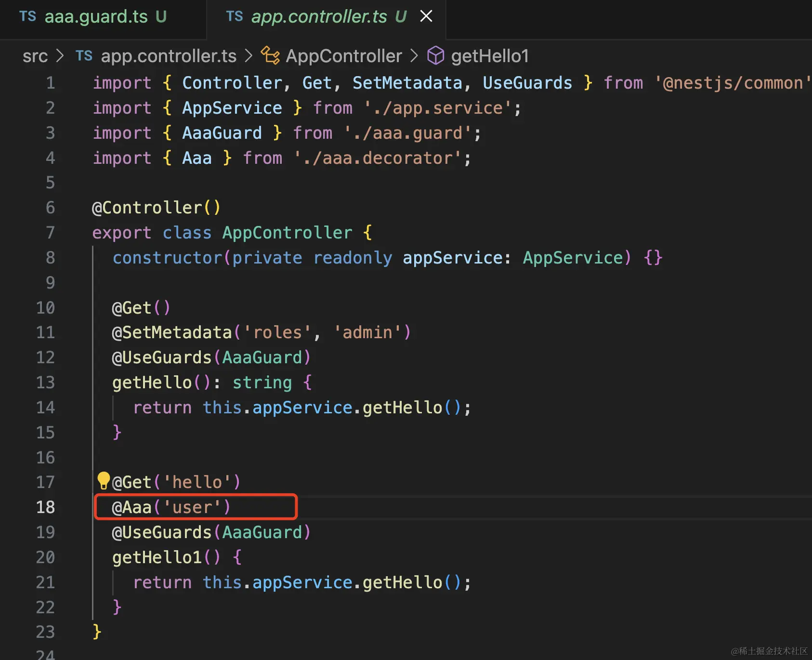The height and width of the screenshot is (660, 812).
Task: Click 'AppController' class name on line 7
Action: 287,233
